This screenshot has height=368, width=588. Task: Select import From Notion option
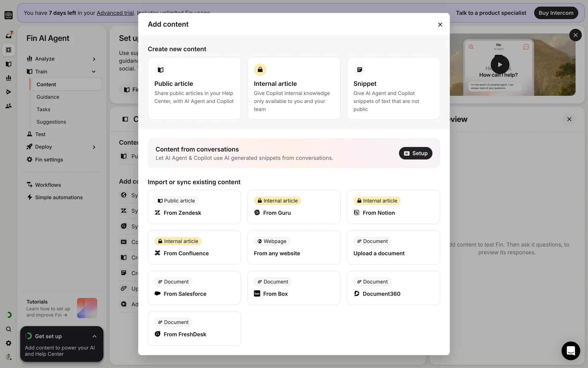point(393,207)
